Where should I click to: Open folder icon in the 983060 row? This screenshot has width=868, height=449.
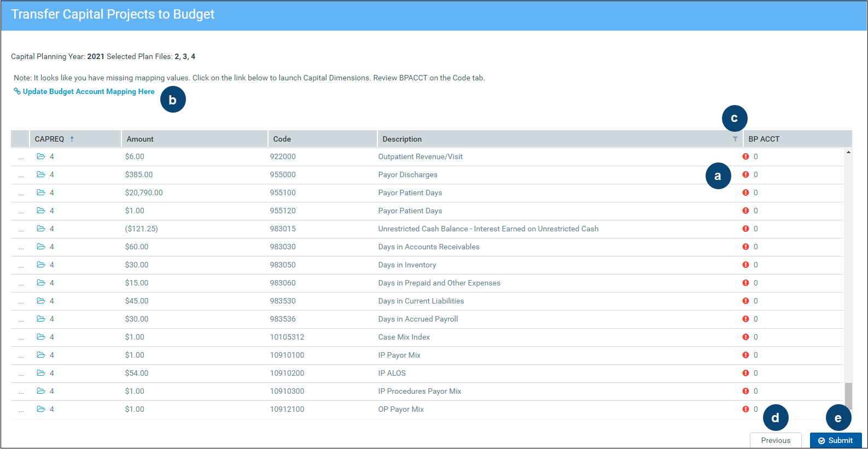41,283
